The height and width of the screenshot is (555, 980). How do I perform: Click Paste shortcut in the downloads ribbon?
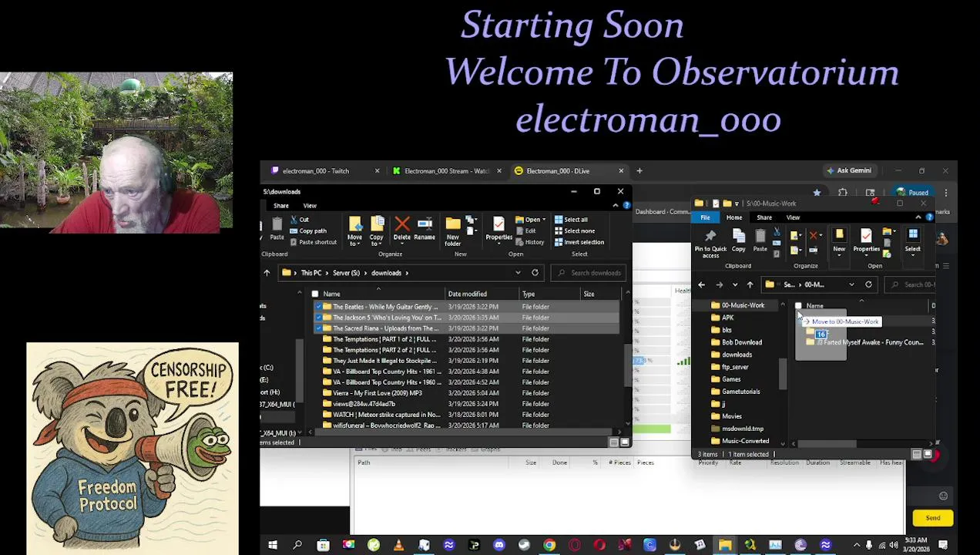coord(313,242)
